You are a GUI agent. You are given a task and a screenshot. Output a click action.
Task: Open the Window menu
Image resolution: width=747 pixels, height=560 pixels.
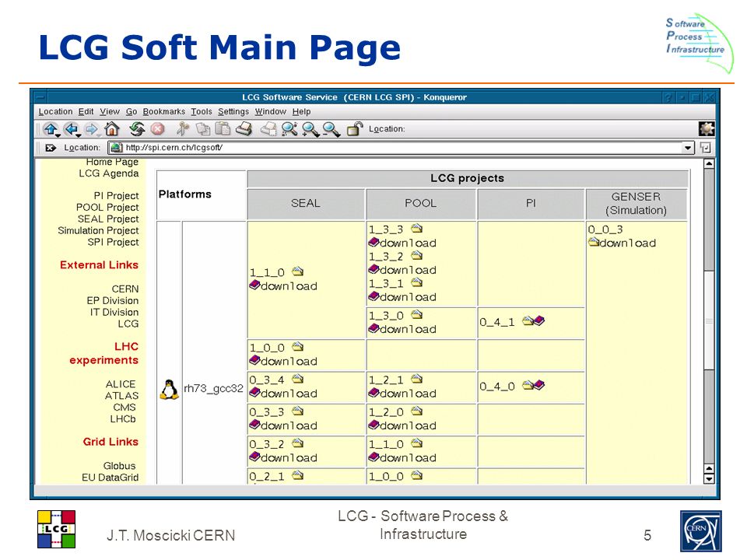(x=271, y=111)
